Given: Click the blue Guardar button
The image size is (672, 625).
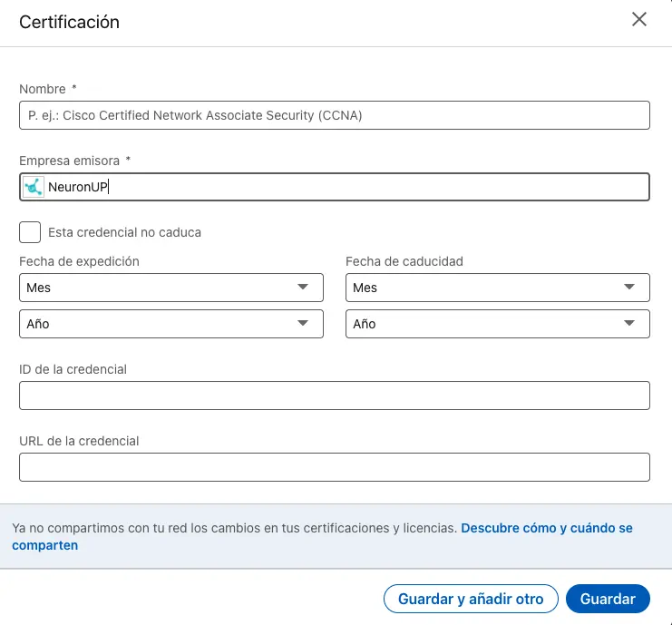Looking at the screenshot, I should [x=608, y=599].
